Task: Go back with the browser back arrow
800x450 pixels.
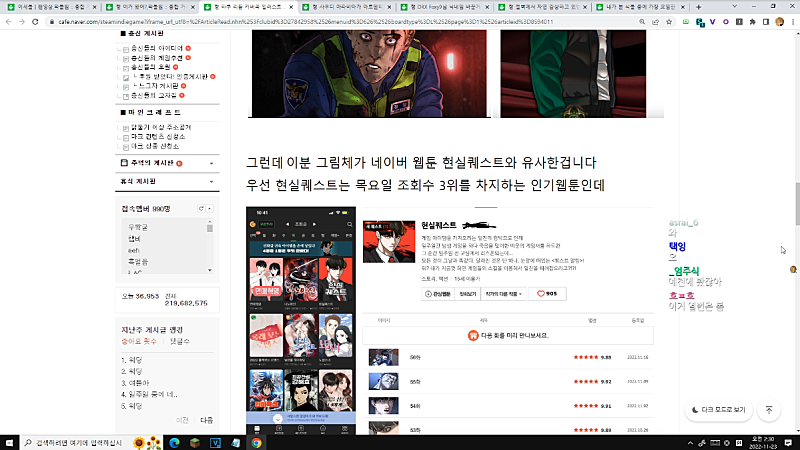Action: [x=8, y=22]
